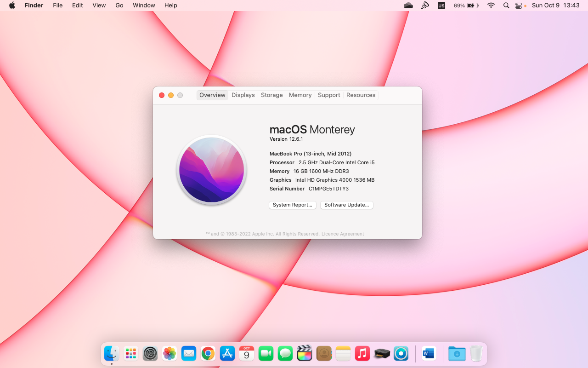Image resolution: width=588 pixels, height=368 pixels.
Task: Open the Go menu
Action: (x=119, y=6)
